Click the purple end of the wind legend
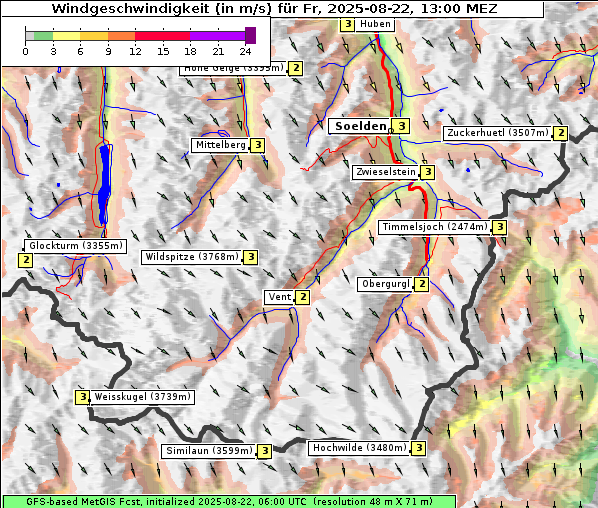This screenshot has height=508, width=598. [x=251, y=35]
